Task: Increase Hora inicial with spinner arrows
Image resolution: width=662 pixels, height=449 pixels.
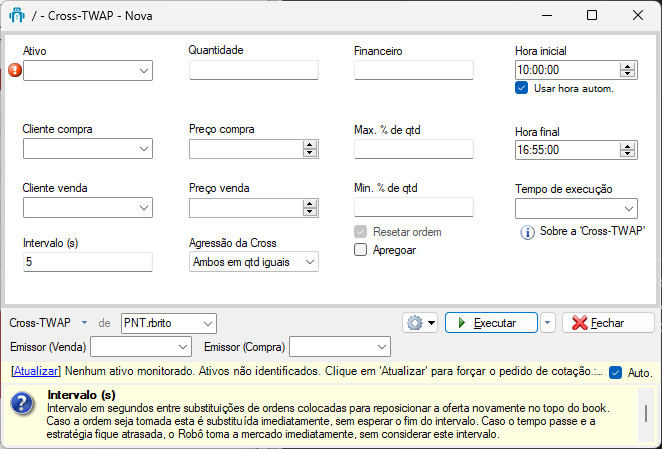Action: [x=627, y=66]
